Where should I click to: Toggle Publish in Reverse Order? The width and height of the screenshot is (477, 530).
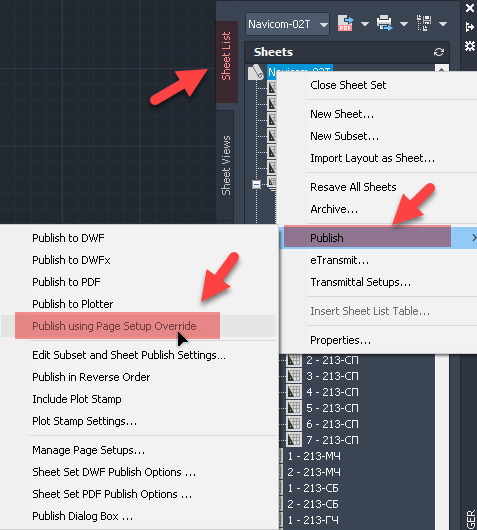(91, 377)
